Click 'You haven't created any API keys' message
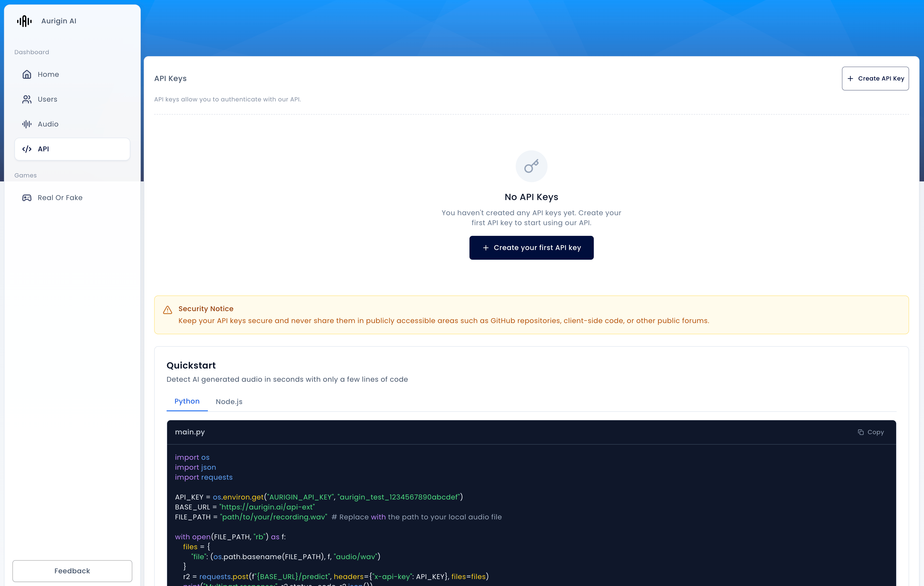Viewport: 924px width, 586px height. 531,218
